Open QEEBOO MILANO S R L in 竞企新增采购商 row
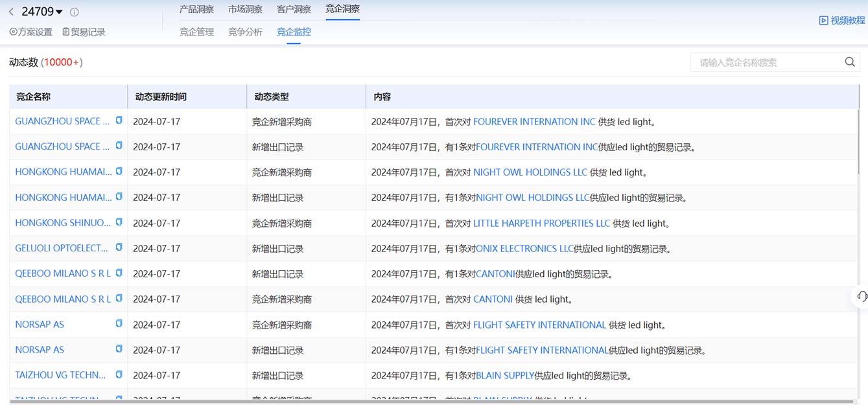868x405 pixels. (63, 299)
